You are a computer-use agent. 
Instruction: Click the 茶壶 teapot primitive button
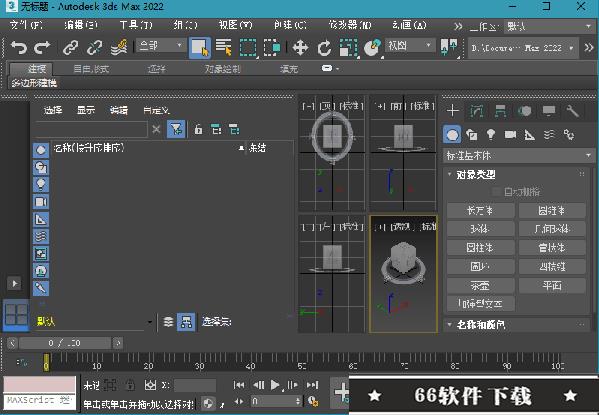481,285
